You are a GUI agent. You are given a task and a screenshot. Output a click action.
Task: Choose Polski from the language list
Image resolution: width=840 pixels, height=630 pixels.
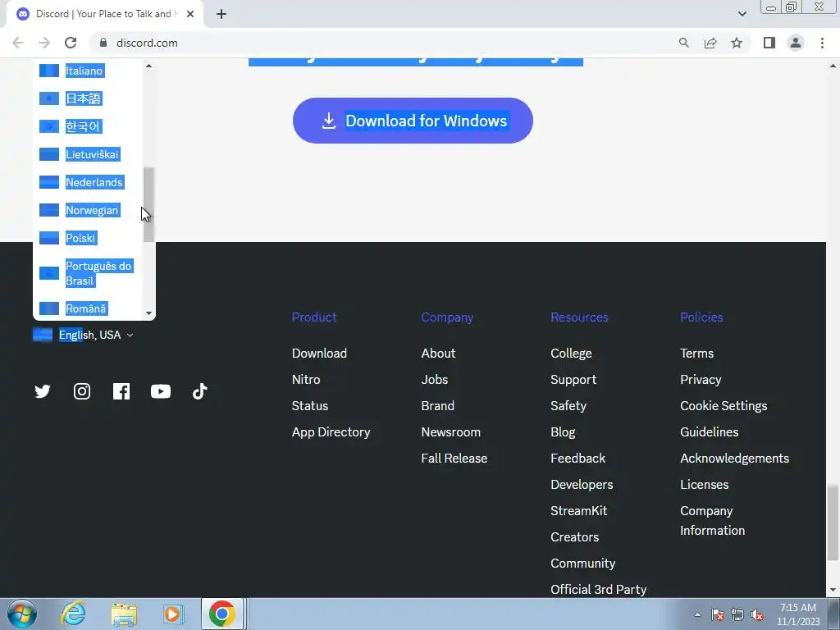80,238
